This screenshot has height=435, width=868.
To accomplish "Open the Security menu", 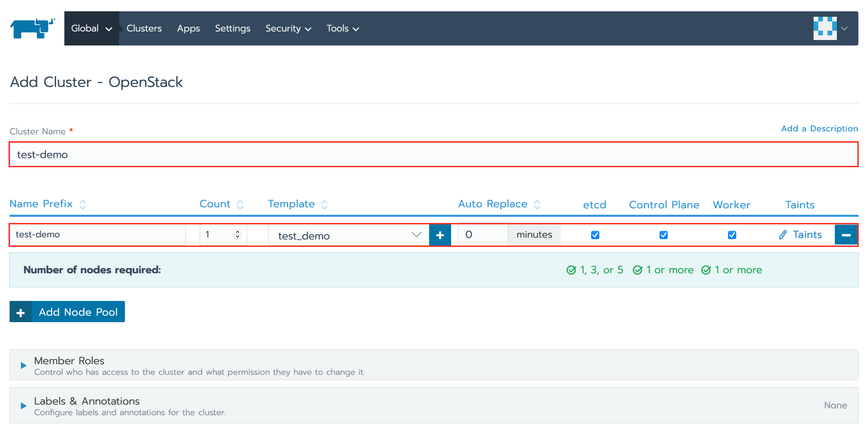I will pyautogui.click(x=288, y=28).
